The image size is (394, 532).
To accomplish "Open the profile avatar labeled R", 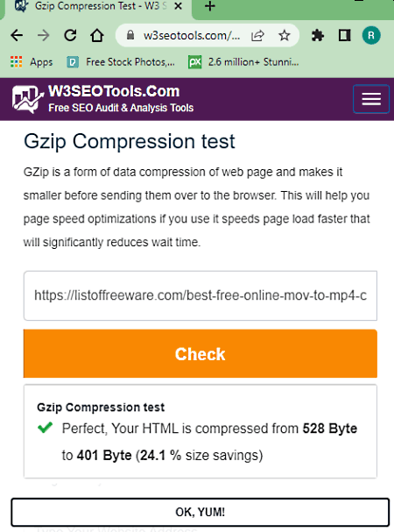I will click(371, 35).
